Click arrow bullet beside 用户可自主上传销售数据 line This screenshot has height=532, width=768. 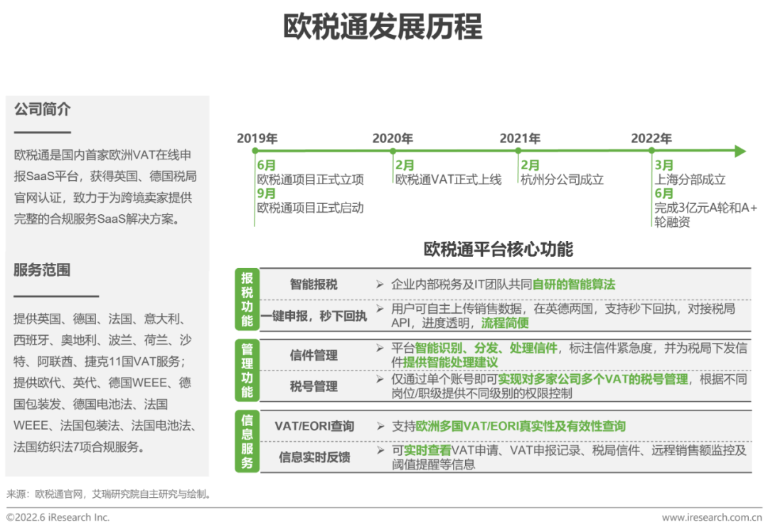point(380,308)
